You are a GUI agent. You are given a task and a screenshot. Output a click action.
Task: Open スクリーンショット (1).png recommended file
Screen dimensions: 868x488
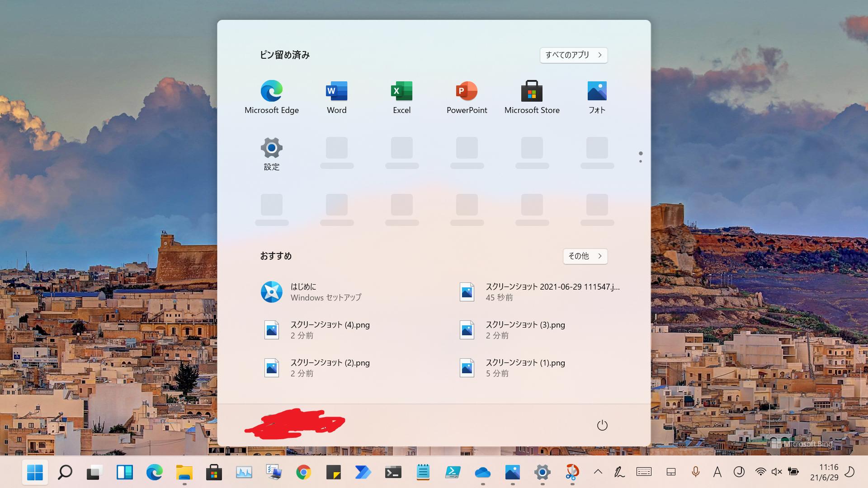point(512,368)
